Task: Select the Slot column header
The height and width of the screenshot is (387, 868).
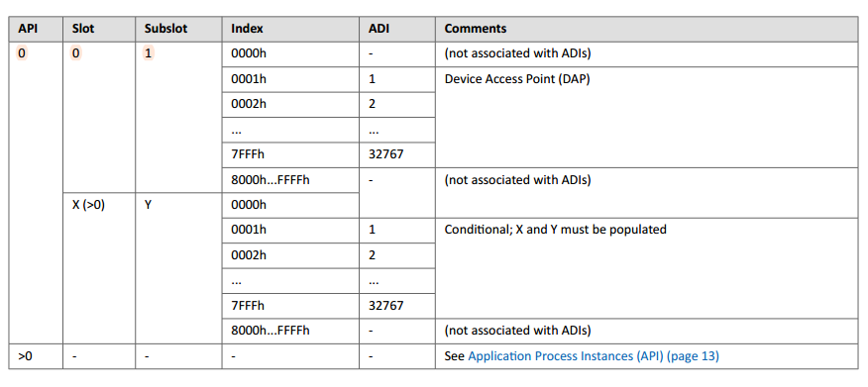Action: (83, 28)
